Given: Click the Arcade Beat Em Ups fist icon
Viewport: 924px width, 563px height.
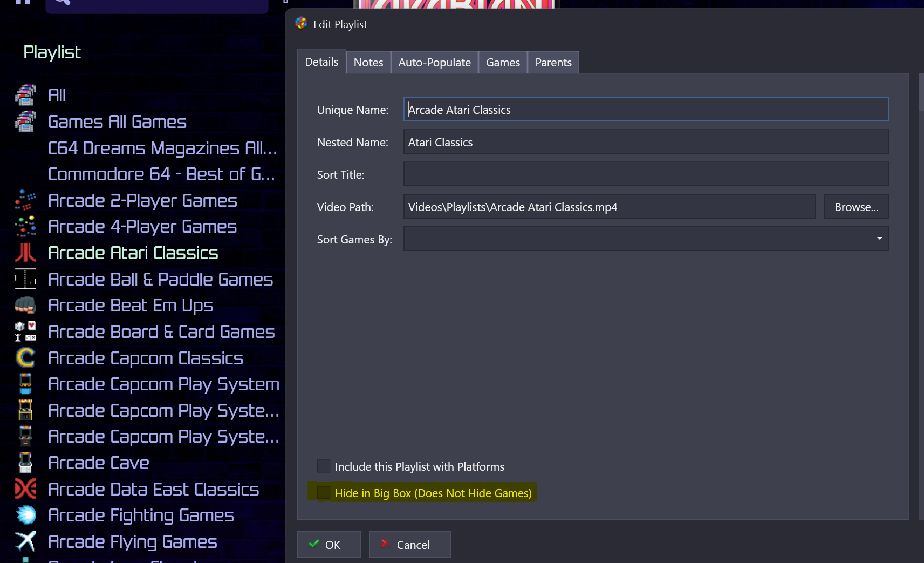Looking at the screenshot, I should click(25, 306).
